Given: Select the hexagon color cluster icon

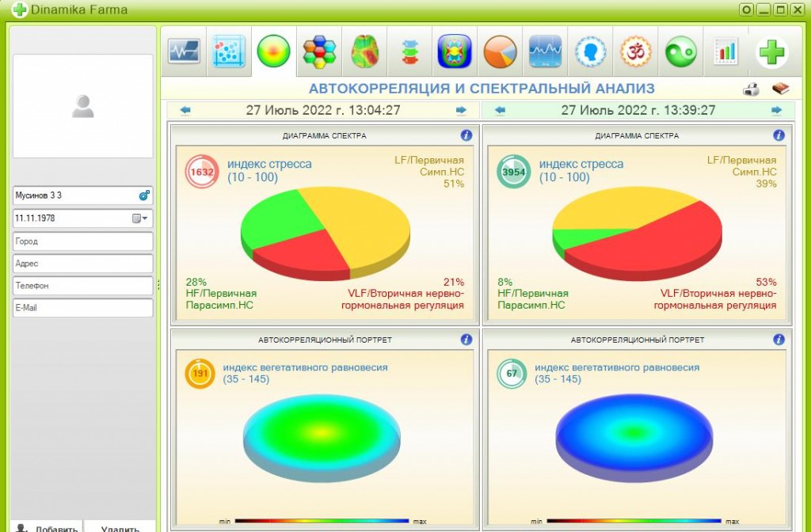Looking at the screenshot, I should [319, 51].
